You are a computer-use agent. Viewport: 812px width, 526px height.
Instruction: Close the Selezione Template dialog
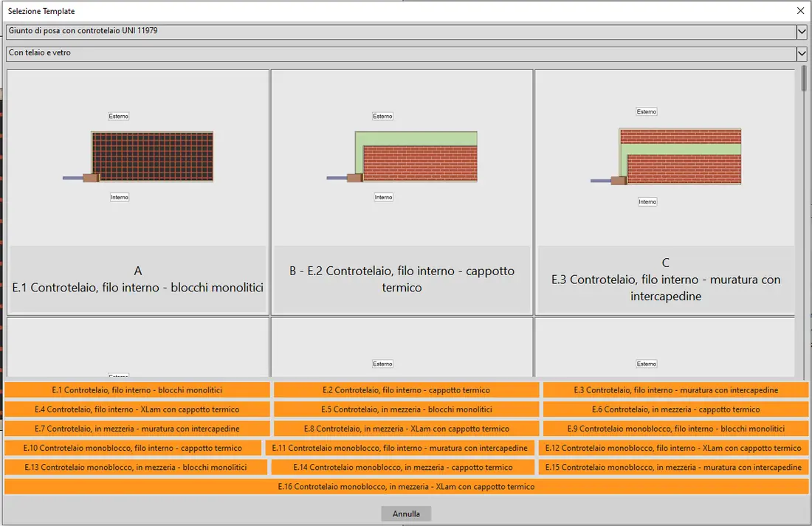click(800, 11)
